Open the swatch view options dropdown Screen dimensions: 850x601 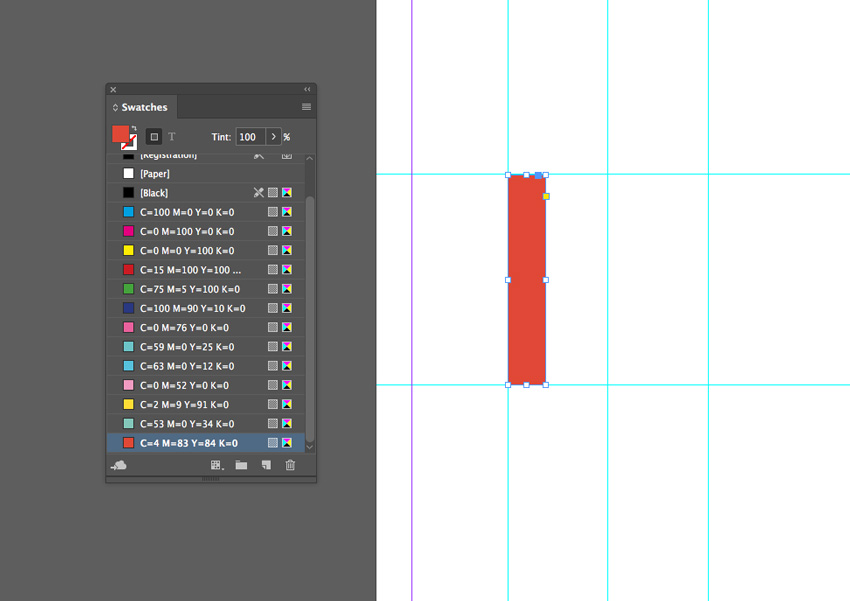pos(216,465)
